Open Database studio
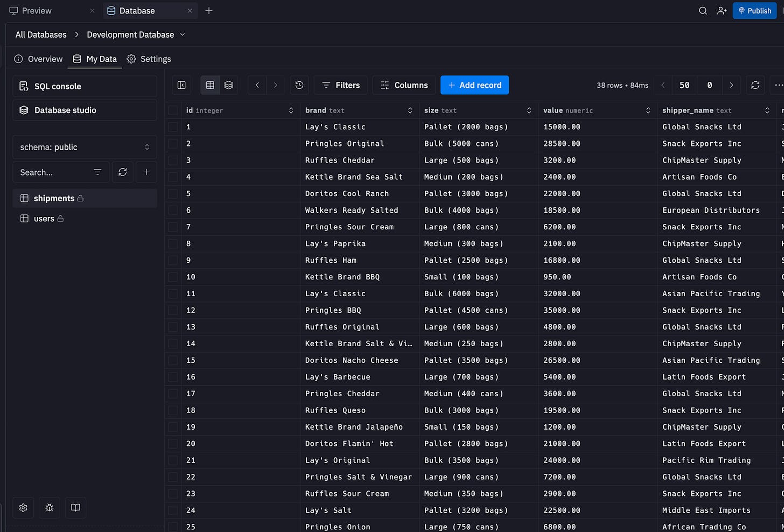Screen dimensions: 784x532 point(85,110)
